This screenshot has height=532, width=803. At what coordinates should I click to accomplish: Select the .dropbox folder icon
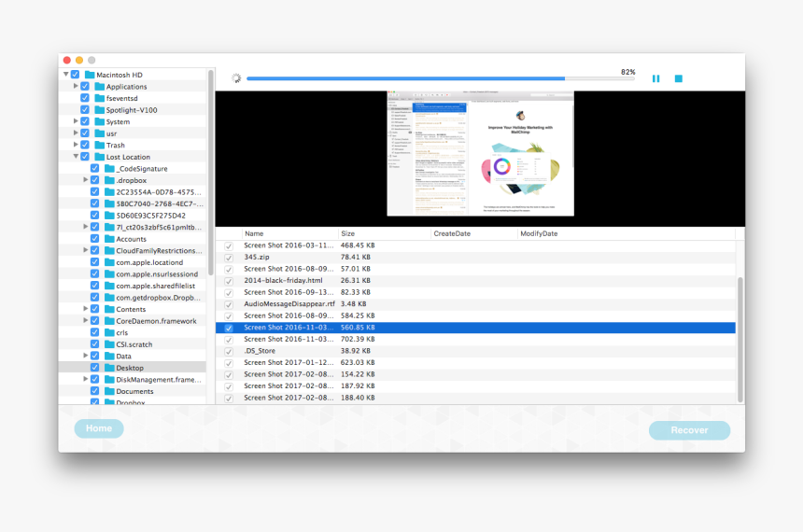point(109,180)
